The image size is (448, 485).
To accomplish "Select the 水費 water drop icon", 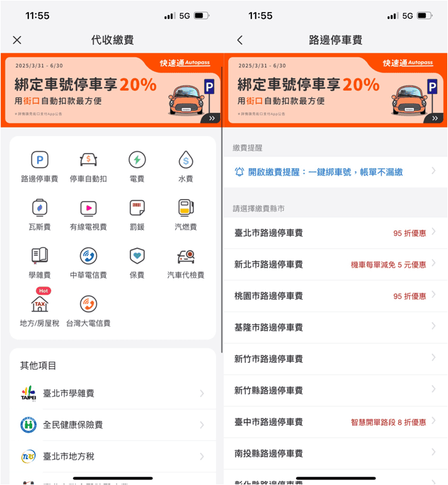I will click(x=186, y=160).
